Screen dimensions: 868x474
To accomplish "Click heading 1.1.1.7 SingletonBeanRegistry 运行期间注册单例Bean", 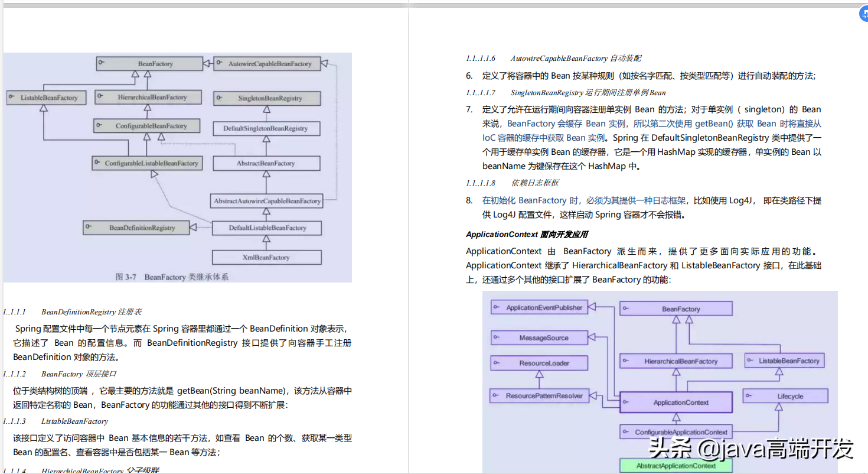I will 566,93.
